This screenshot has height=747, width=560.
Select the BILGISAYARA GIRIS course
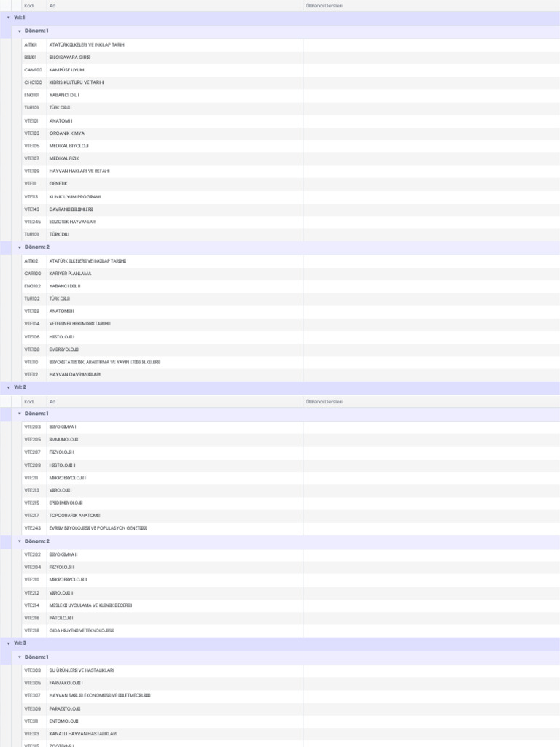tap(290, 57)
